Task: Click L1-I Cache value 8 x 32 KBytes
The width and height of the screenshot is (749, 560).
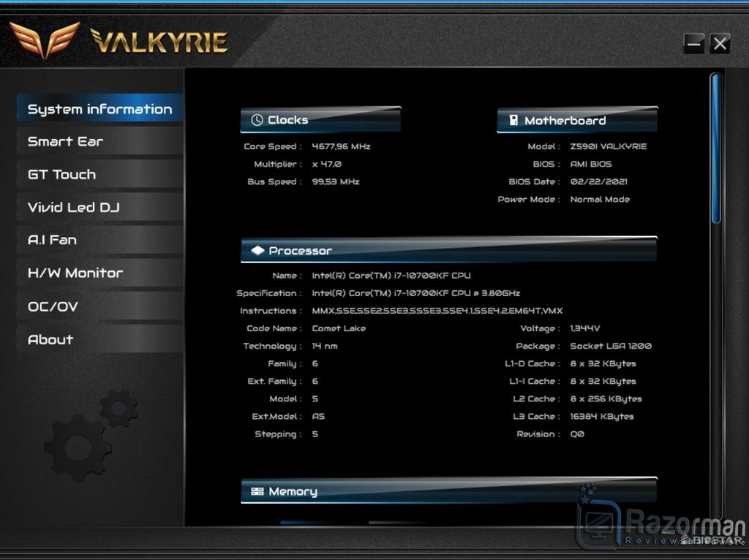Action: pyautogui.click(x=603, y=382)
